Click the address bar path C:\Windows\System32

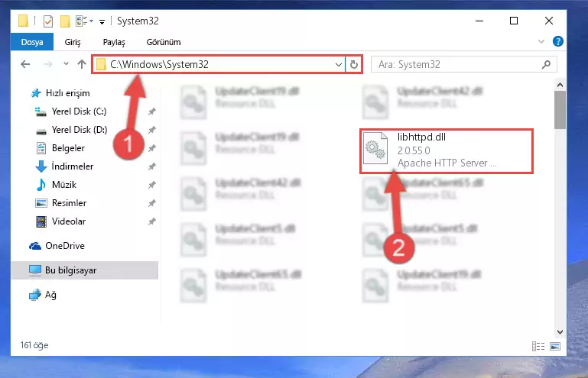[159, 64]
